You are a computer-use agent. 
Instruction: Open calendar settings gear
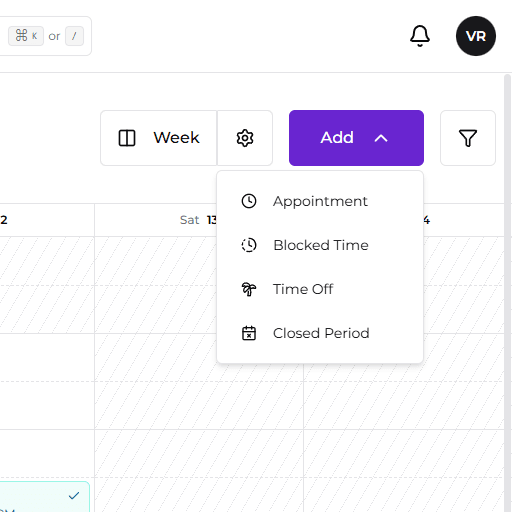pos(245,138)
